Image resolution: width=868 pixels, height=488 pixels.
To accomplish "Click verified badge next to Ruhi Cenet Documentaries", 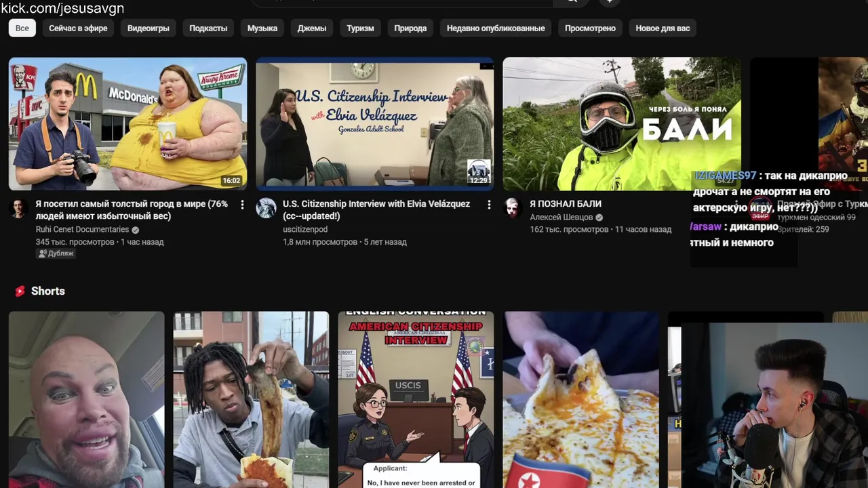I will (x=135, y=230).
